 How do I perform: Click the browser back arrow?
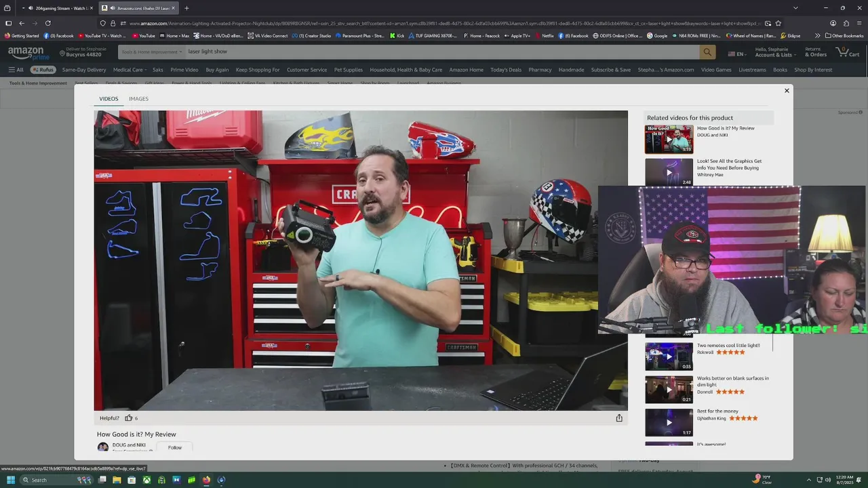[x=21, y=23]
